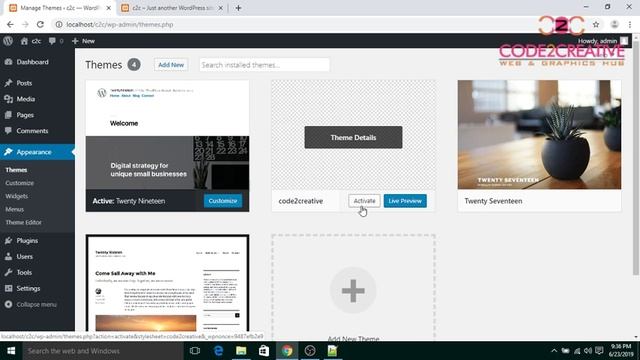This screenshot has height=360, width=640.
Task: Open Chrome three-dot menu
Action: pos(630,24)
